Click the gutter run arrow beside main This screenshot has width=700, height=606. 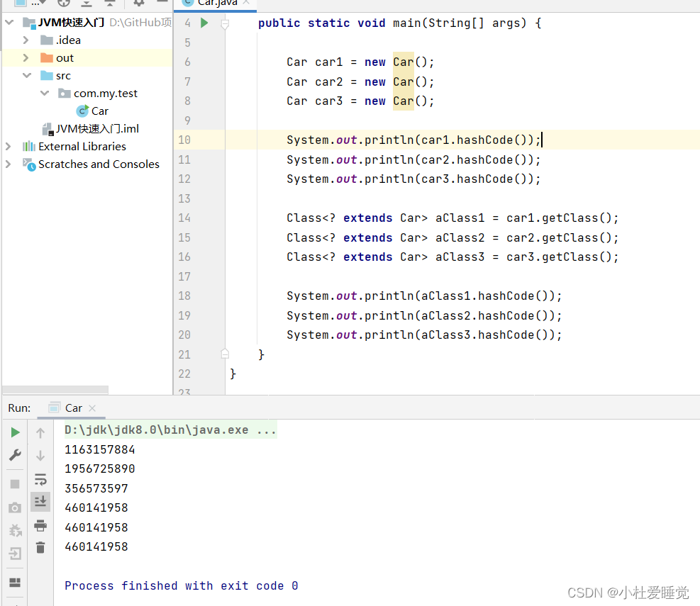[x=204, y=23]
